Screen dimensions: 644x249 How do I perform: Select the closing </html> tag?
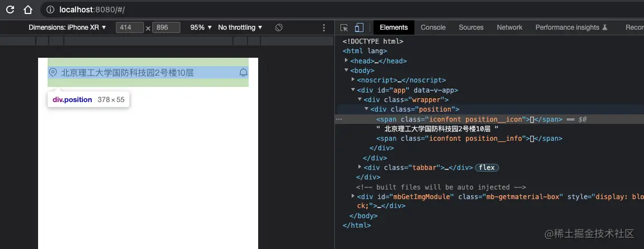357,225
